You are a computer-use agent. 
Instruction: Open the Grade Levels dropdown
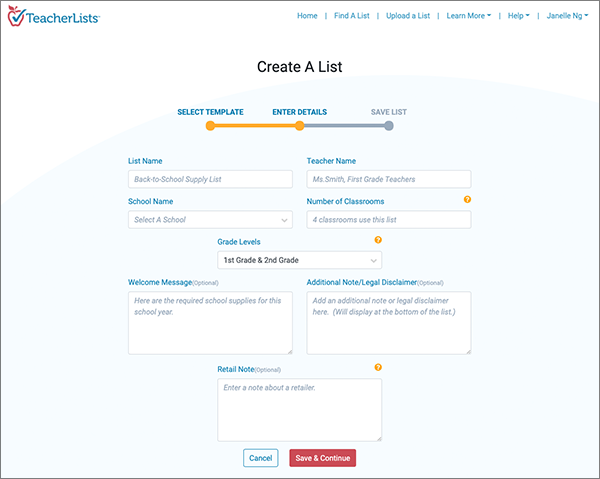[300, 260]
